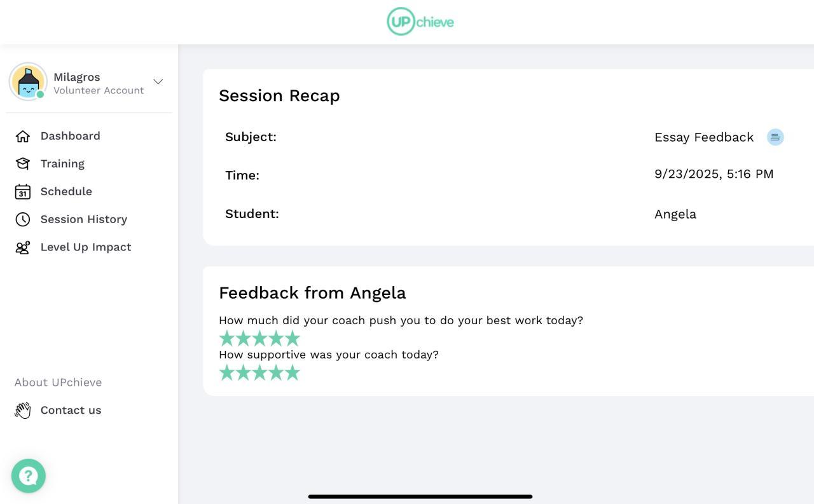Click the Training graduation cap icon
Image resolution: width=814 pixels, height=504 pixels.
(23, 164)
